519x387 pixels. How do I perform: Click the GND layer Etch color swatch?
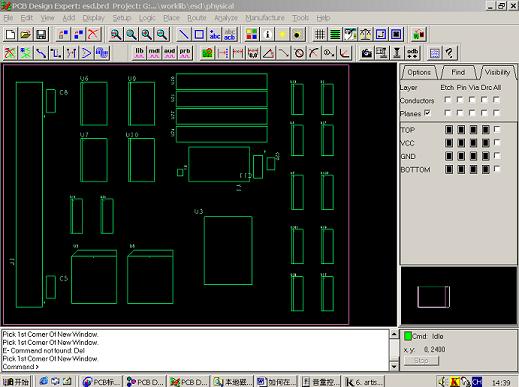pyautogui.click(x=449, y=156)
